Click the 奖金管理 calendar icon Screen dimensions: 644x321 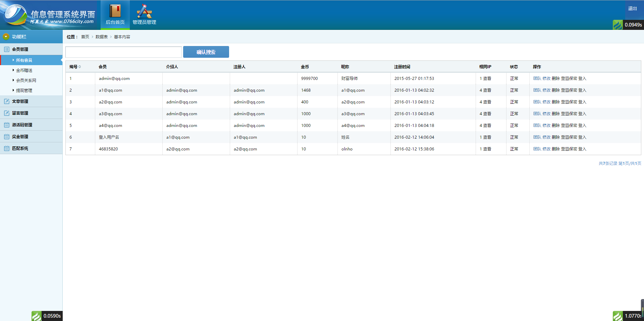coord(6,137)
